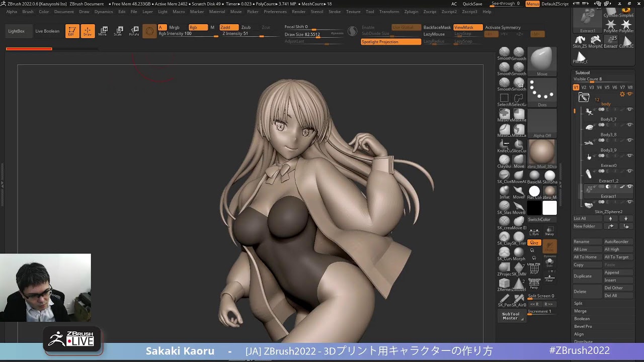Move subtool up with arrow button

click(x=611, y=219)
